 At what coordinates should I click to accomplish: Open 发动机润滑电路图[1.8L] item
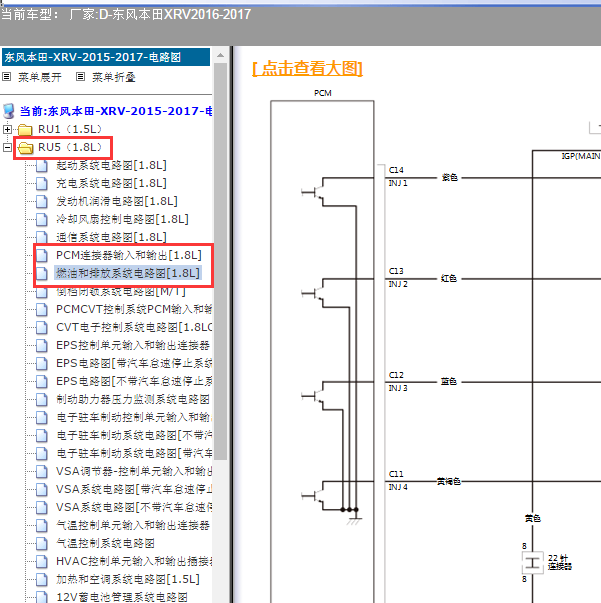coord(117,202)
